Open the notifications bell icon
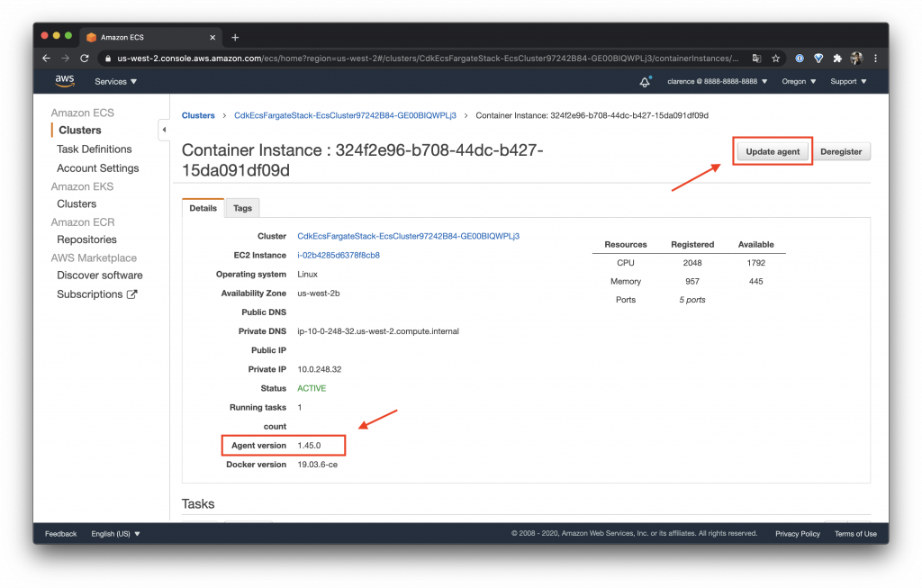The height and width of the screenshot is (588, 922). point(645,82)
